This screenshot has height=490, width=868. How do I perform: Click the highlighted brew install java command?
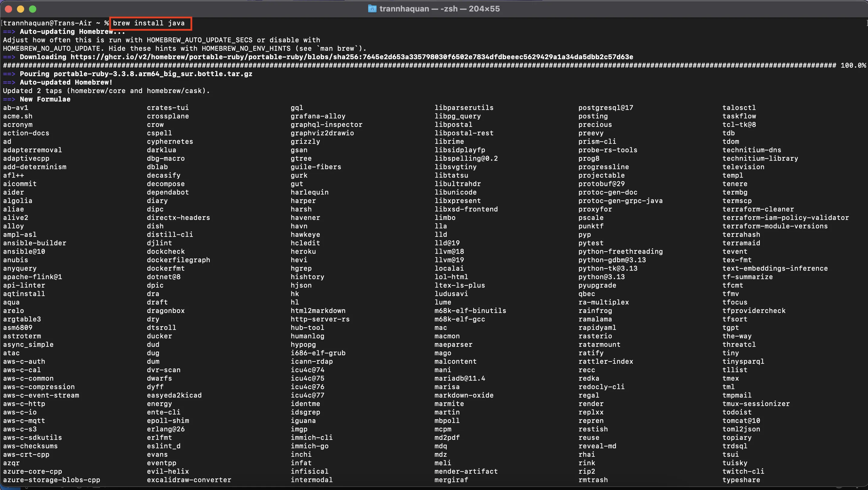(149, 23)
